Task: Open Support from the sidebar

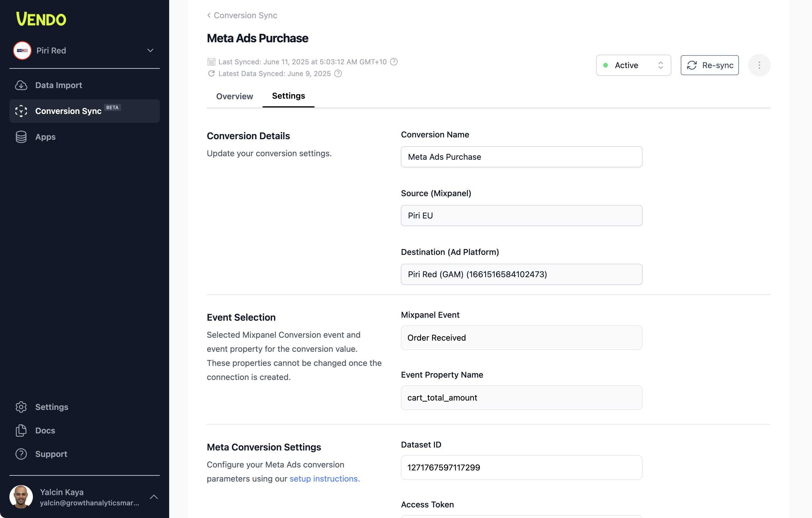Action: [51, 454]
